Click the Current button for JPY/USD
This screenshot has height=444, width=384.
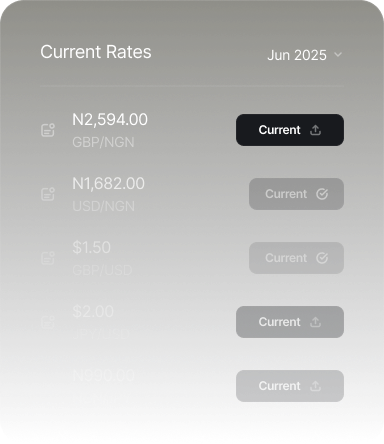click(x=290, y=322)
